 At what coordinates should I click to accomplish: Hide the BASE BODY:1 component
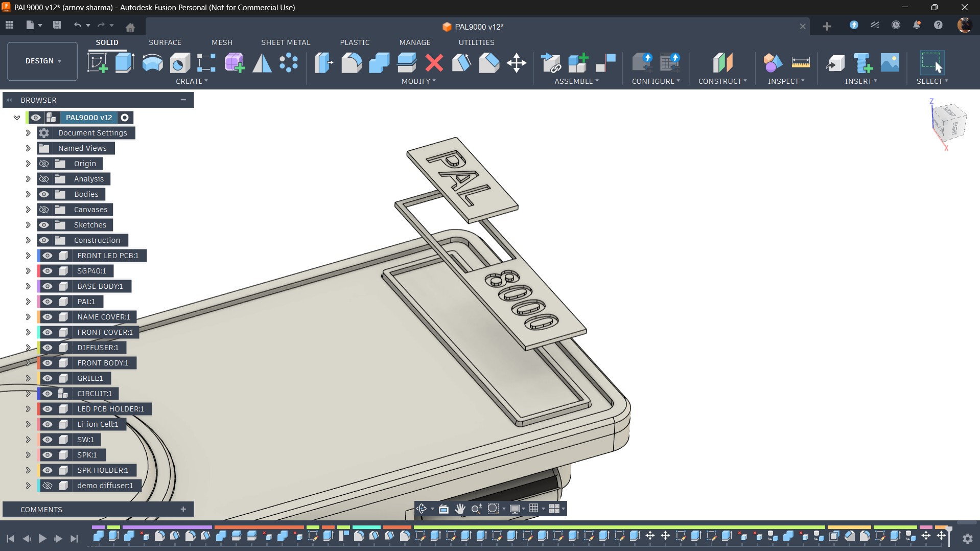click(48, 286)
